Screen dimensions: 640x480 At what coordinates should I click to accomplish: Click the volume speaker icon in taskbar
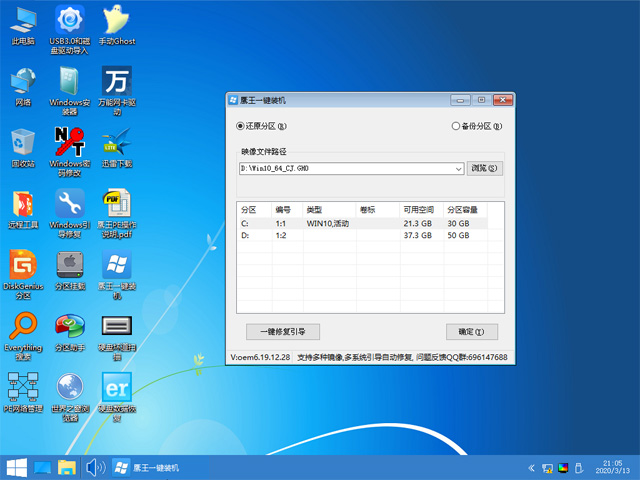96,467
